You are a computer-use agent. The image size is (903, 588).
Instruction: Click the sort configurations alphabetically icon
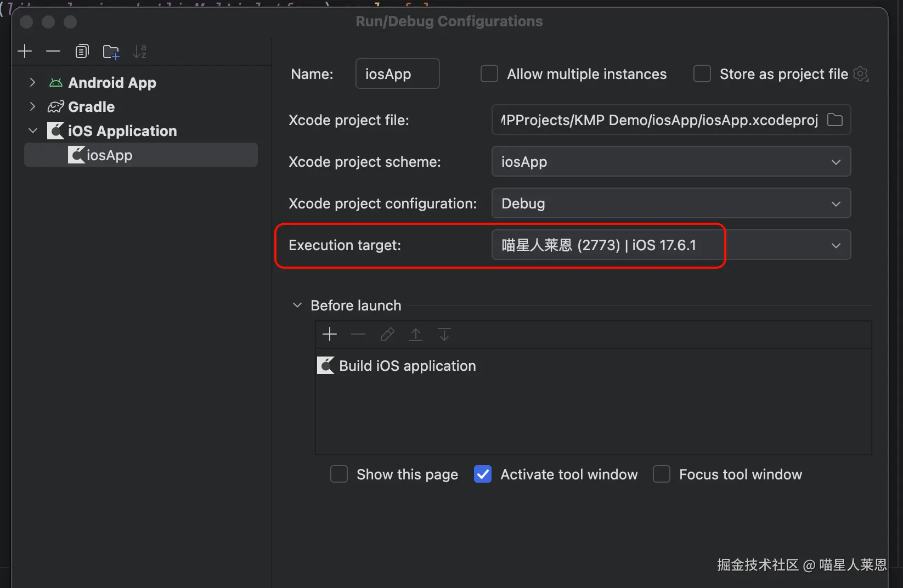[x=139, y=52]
